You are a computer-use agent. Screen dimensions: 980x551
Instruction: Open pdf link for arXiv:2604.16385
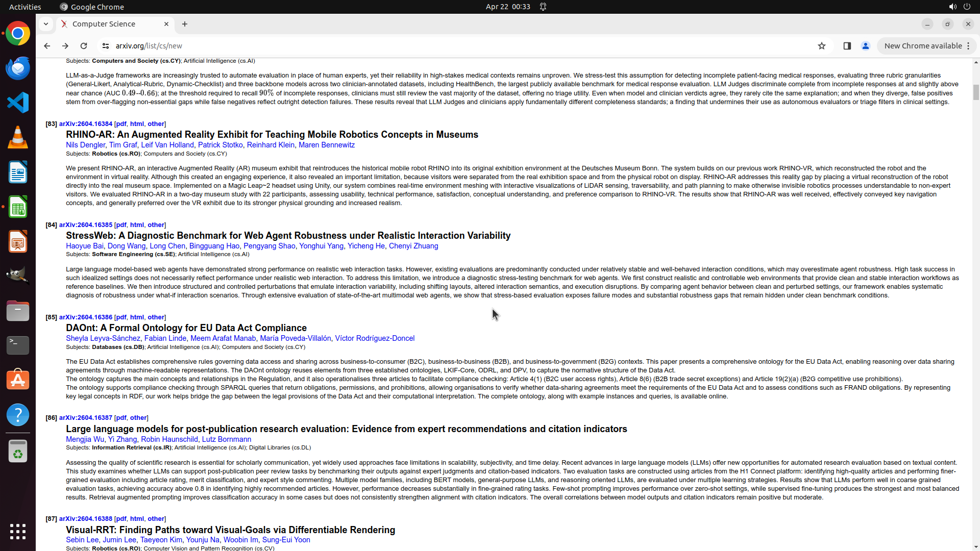click(121, 225)
